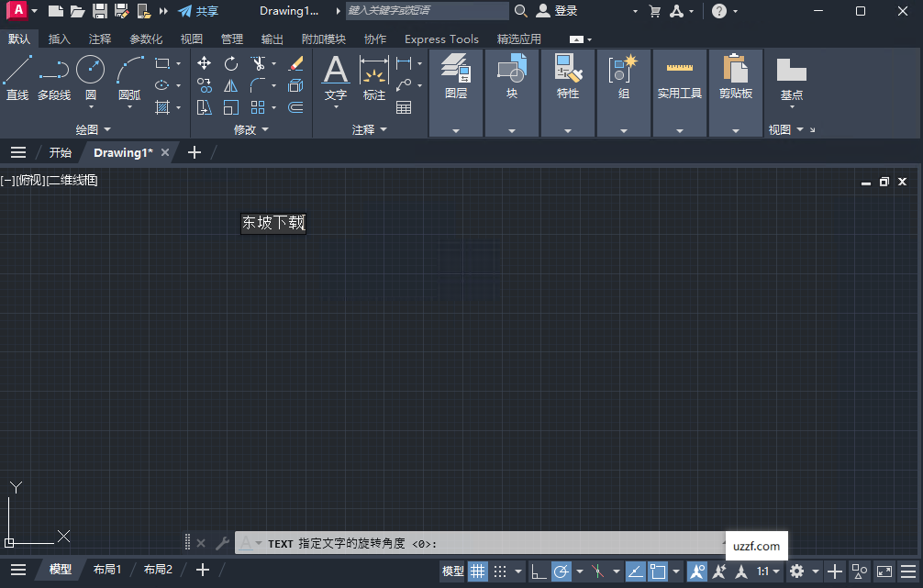This screenshot has width=923, height=588.
Task: Select the Line (直线) drawing tool
Action: (x=17, y=81)
